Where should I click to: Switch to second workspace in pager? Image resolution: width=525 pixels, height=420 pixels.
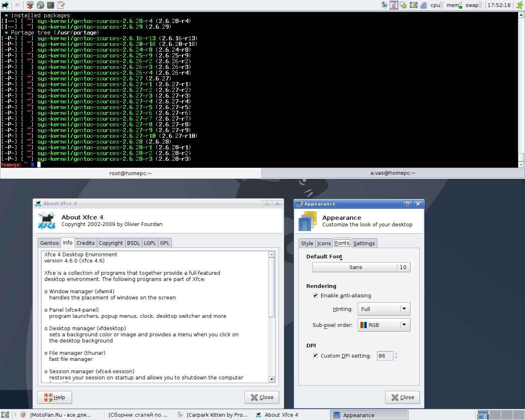click(495, 415)
